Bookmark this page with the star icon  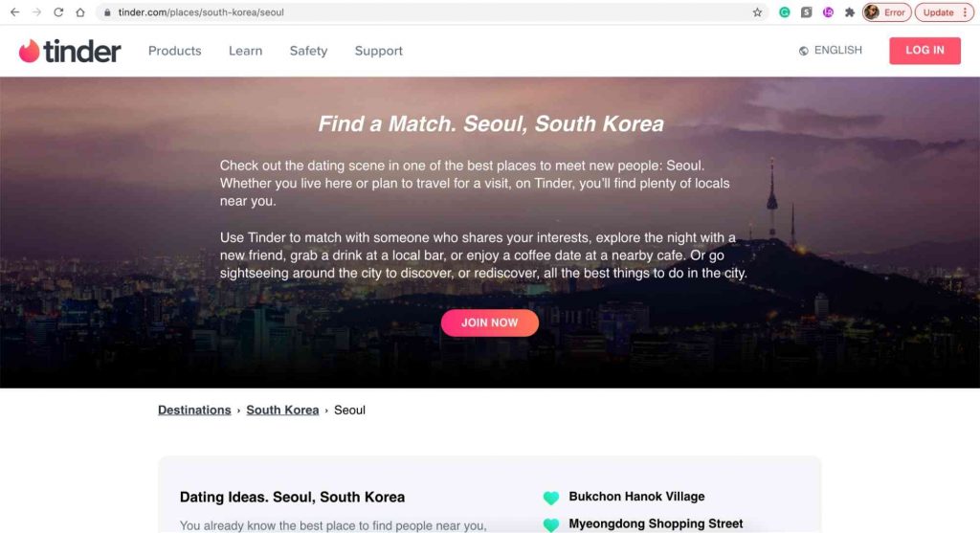coord(757,11)
